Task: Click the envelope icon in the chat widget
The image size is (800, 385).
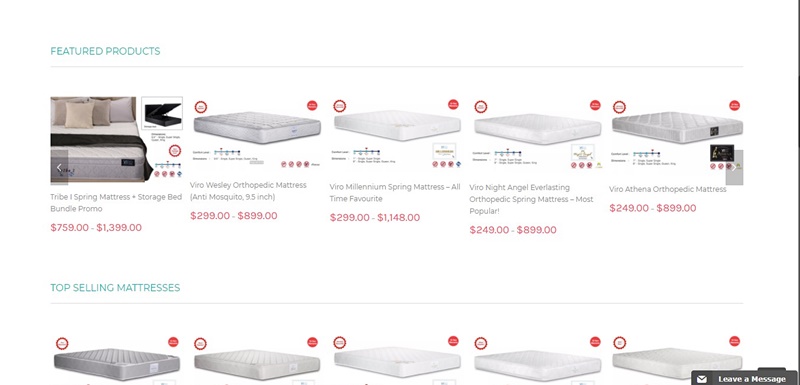Action: pos(702,379)
